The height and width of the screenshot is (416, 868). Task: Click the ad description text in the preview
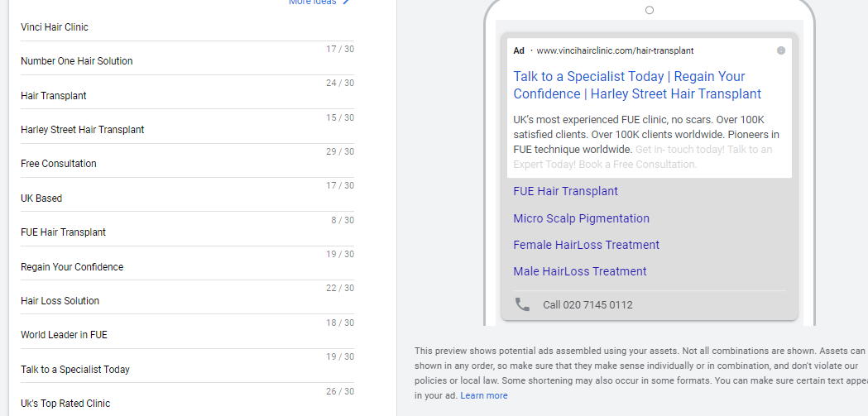[645, 134]
